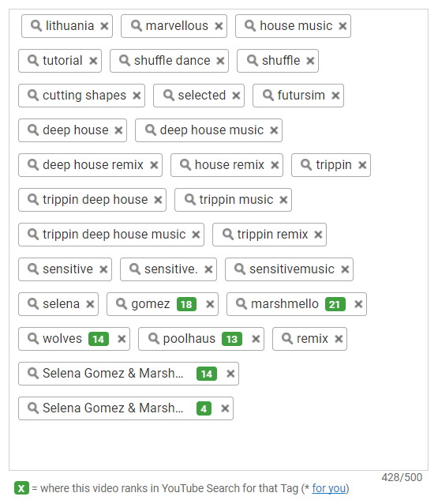Delete the 'house music' tag via X icon
This screenshot has height=504, width=438.
[x=343, y=26]
